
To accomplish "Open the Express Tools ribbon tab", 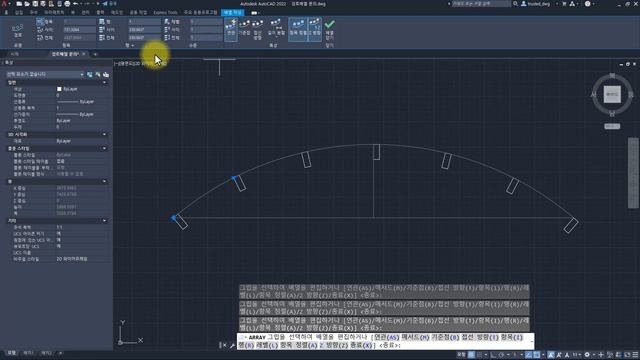I will 165,12.
